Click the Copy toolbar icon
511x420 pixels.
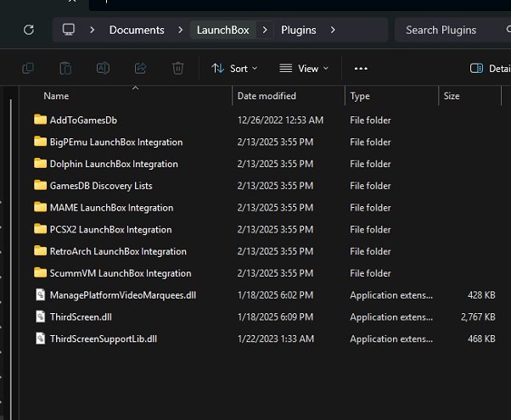(x=28, y=69)
